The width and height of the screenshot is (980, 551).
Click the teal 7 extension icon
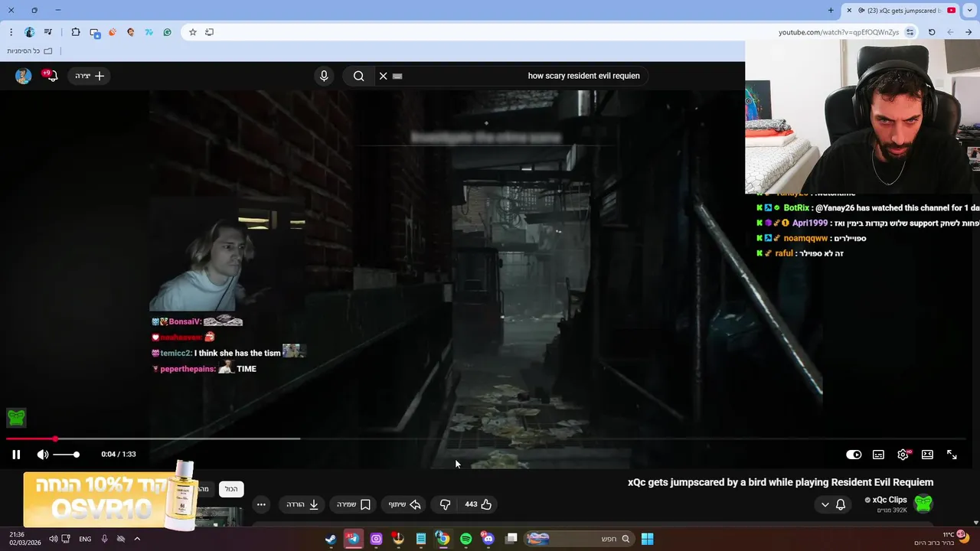(x=149, y=32)
